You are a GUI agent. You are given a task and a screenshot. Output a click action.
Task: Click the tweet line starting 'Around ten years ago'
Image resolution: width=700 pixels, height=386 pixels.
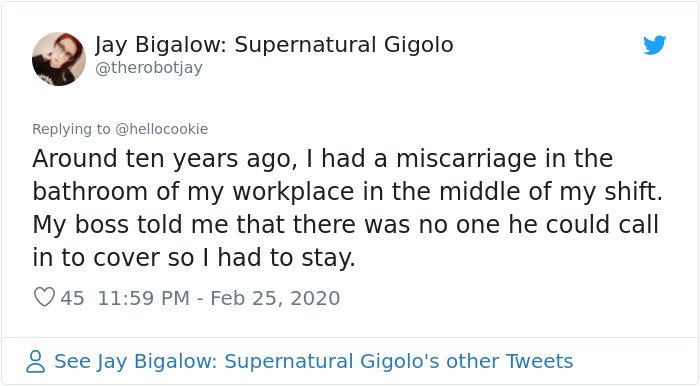322,159
